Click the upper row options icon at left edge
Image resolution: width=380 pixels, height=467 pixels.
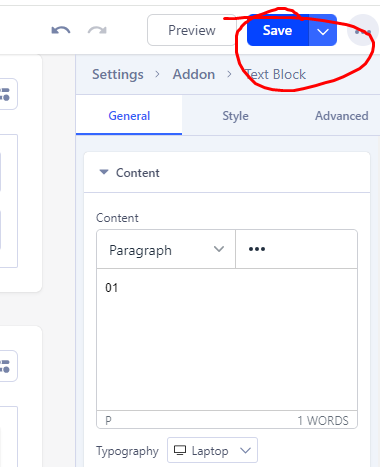(5, 94)
